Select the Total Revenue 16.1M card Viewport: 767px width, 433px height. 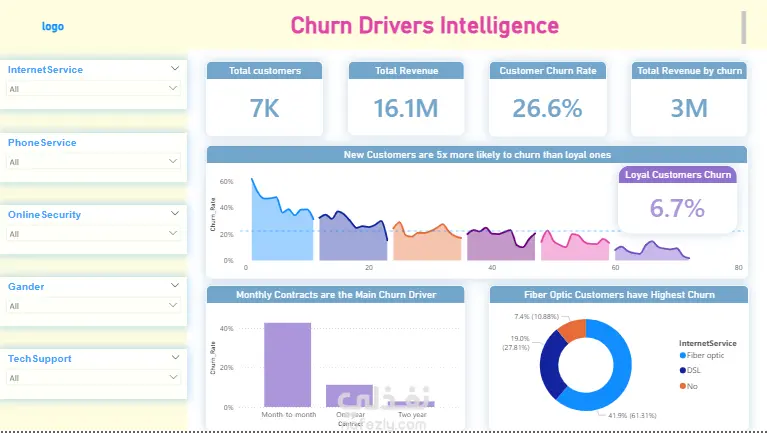click(406, 99)
